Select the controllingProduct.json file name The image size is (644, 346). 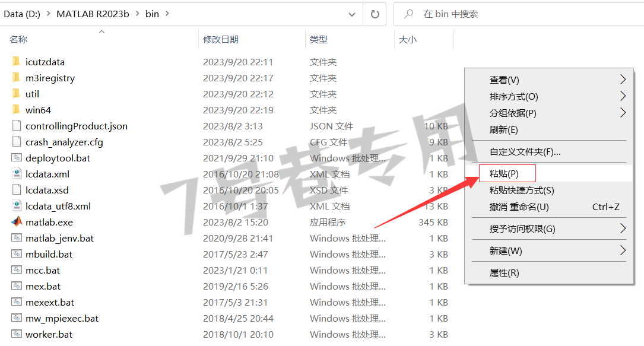[77, 126]
